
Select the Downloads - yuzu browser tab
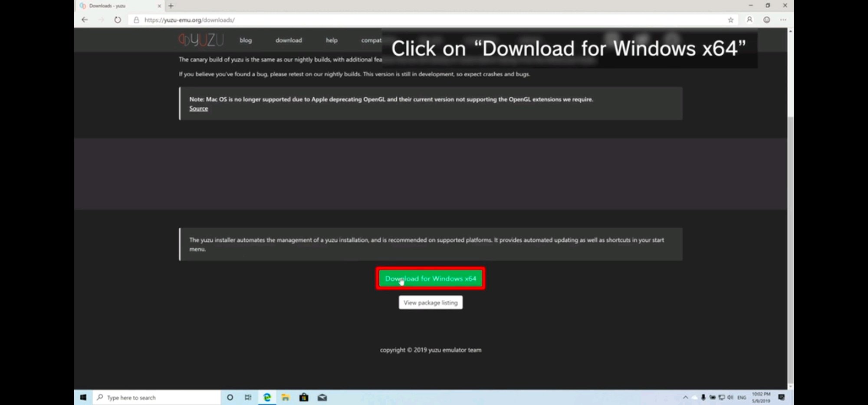point(119,6)
